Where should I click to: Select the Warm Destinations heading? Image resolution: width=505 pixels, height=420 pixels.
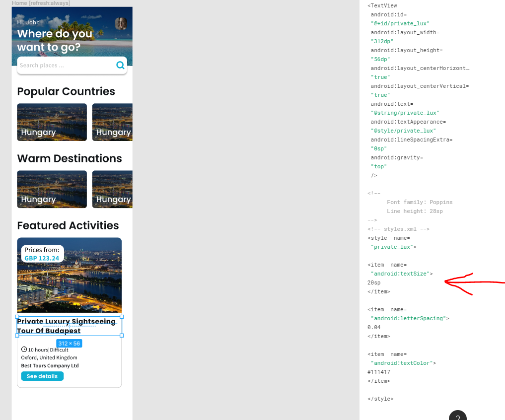(x=70, y=158)
